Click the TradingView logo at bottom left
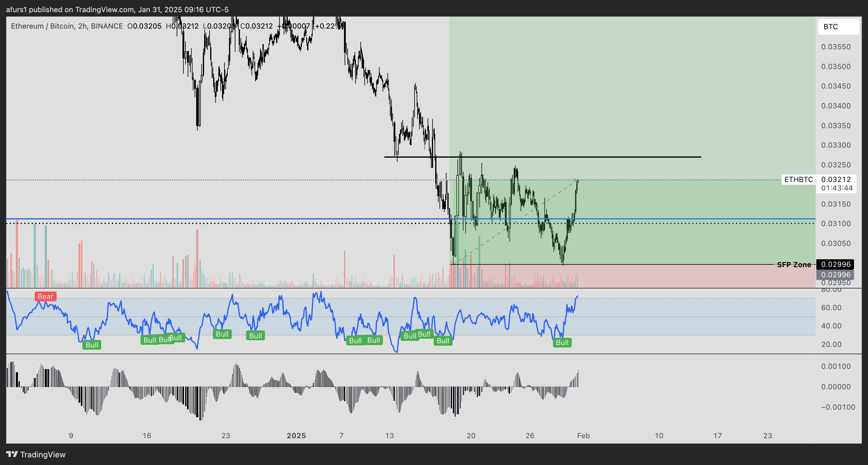Viewport: 868px width, 465px height. tap(36, 454)
